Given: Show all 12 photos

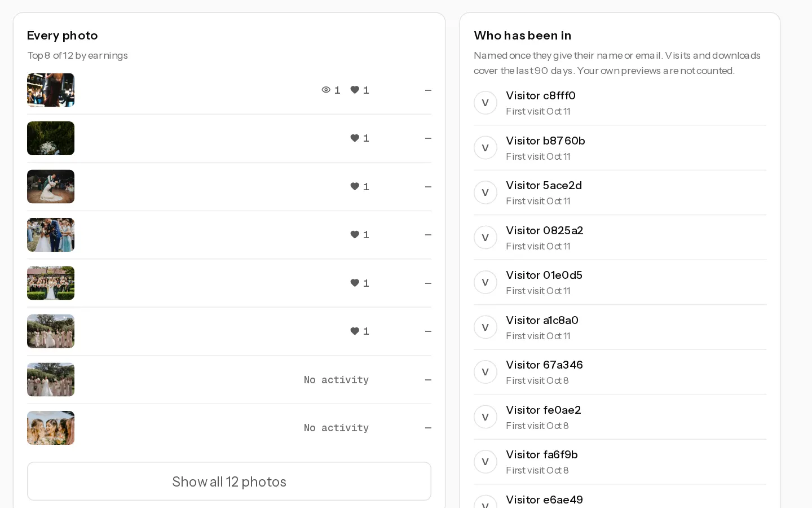Looking at the screenshot, I should click(x=229, y=481).
